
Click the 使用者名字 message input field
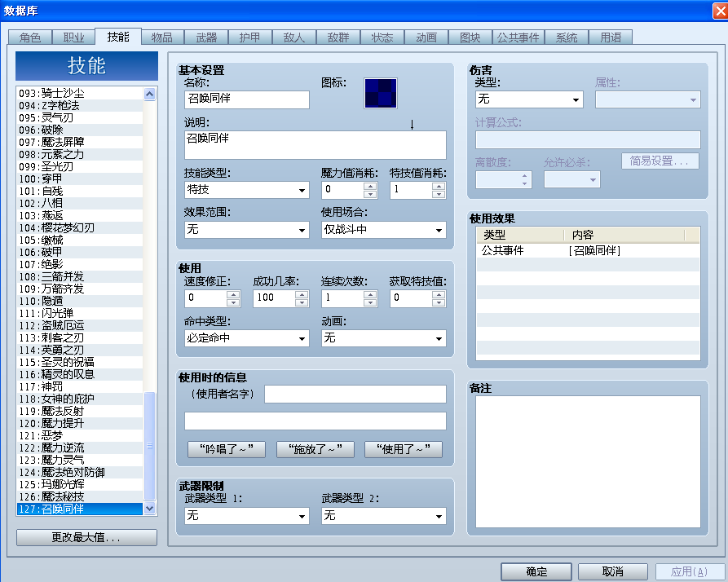[355, 394]
